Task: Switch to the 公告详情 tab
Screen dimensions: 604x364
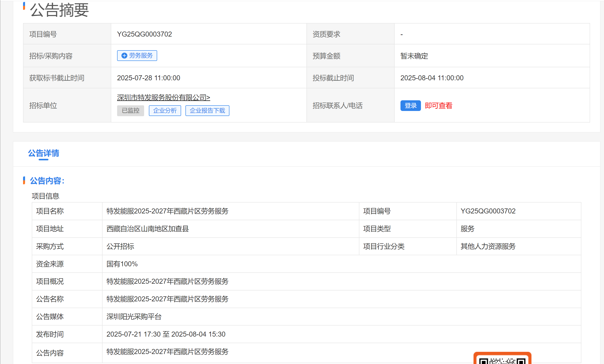Action: [44, 153]
